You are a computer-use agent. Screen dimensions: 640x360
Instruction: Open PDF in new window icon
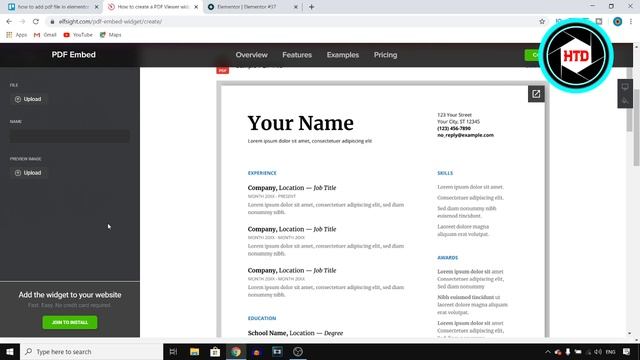pos(536,94)
